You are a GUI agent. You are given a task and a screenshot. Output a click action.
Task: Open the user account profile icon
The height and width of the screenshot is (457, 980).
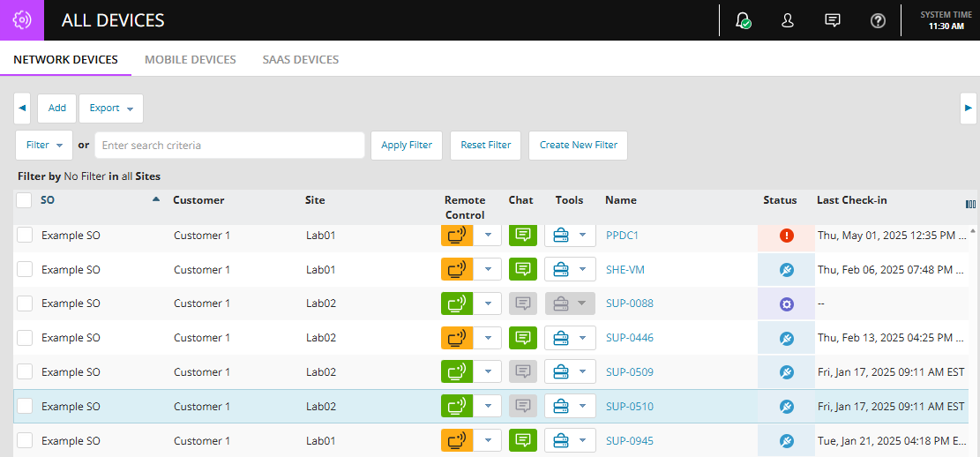[788, 20]
